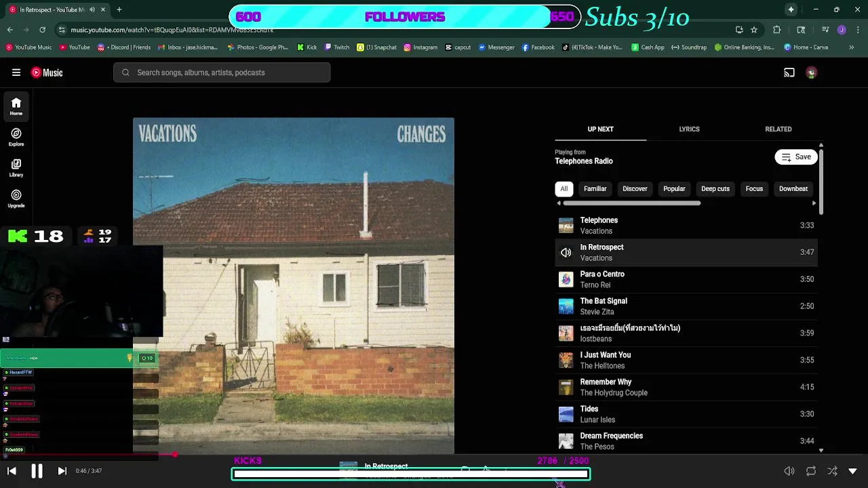The image size is (868, 488).
Task: Select the Downbeat filter chip
Action: click(793, 188)
